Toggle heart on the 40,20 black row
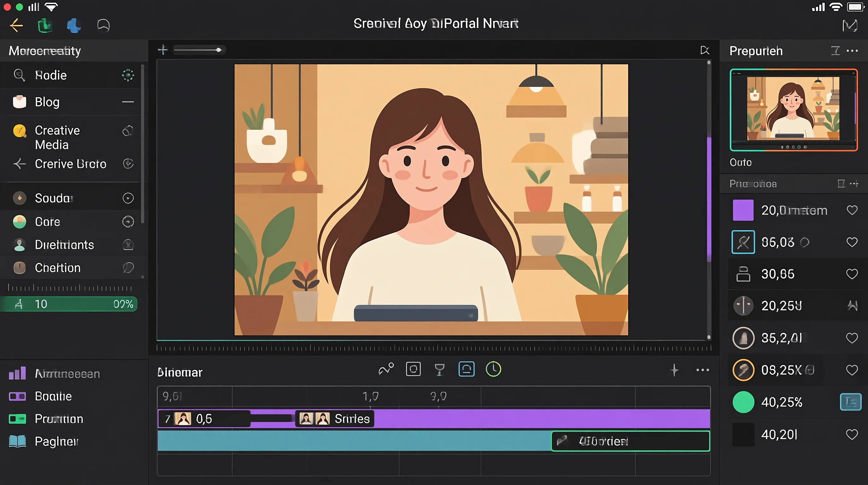Screen dimensions: 868x485 click(852, 434)
